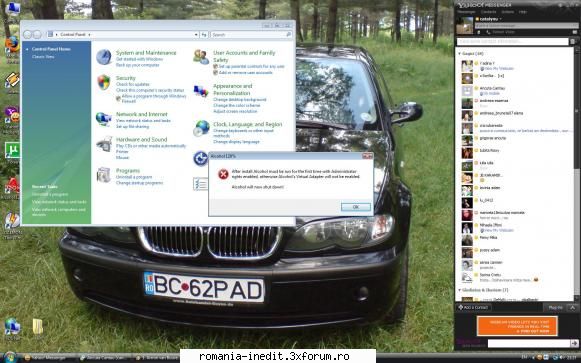Open the Help menu in Messenger
This screenshot has width=581, height=363.
pos(522,12)
